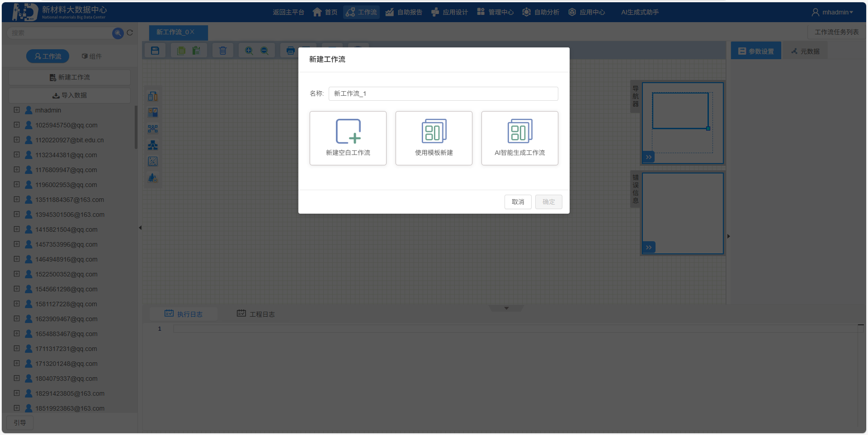Zoom out using the magnifier minus icon
Viewport: 868px width, 435px height.
[x=265, y=50]
